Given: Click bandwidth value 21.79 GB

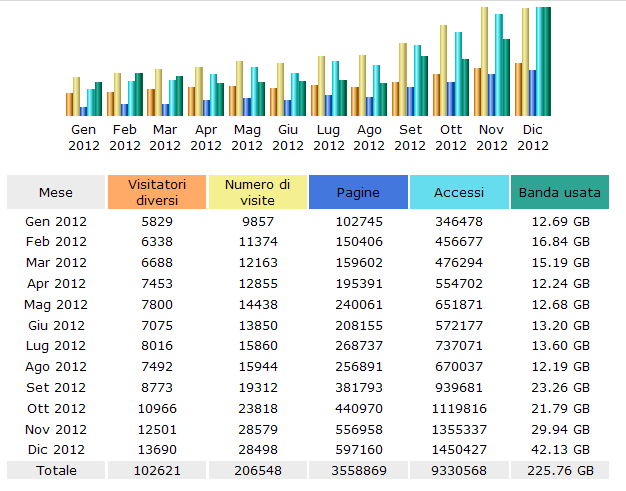Looking at the screenshot, I should tap(560, 409).
